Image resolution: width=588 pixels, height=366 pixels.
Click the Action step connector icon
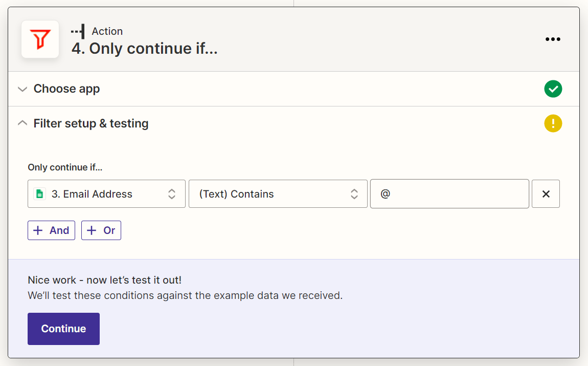[78, 31]
